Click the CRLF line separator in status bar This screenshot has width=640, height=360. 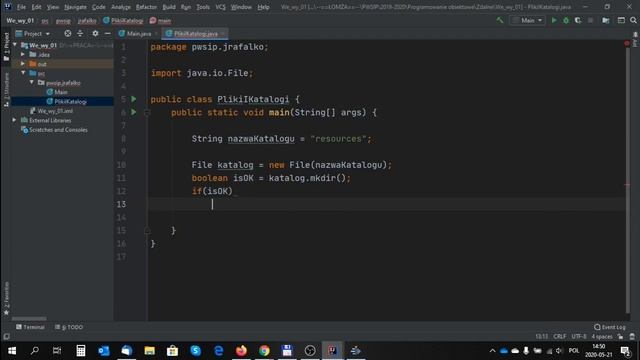[x=560, y=336]
